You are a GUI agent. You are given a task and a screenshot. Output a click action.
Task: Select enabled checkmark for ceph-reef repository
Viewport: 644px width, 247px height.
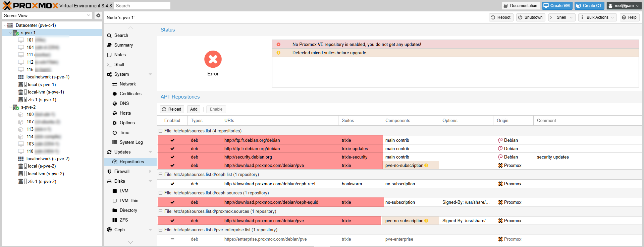point(172,184)
